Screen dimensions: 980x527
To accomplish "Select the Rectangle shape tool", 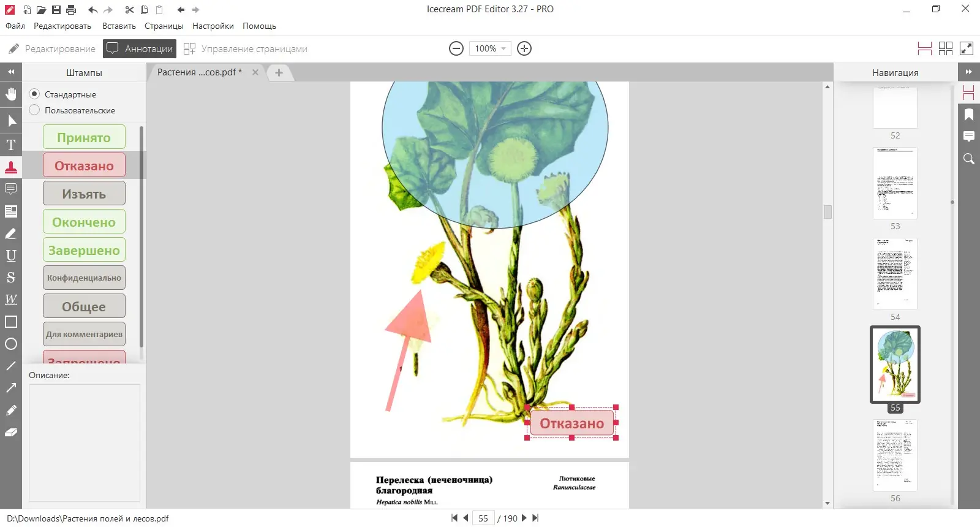I will [11, 322].
